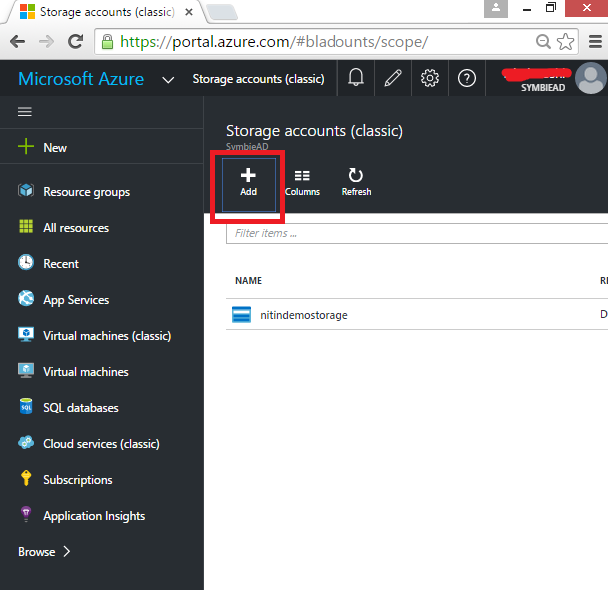608x590 pixels.
Task: Click the user avatar picture
Action: coord(591,78)
